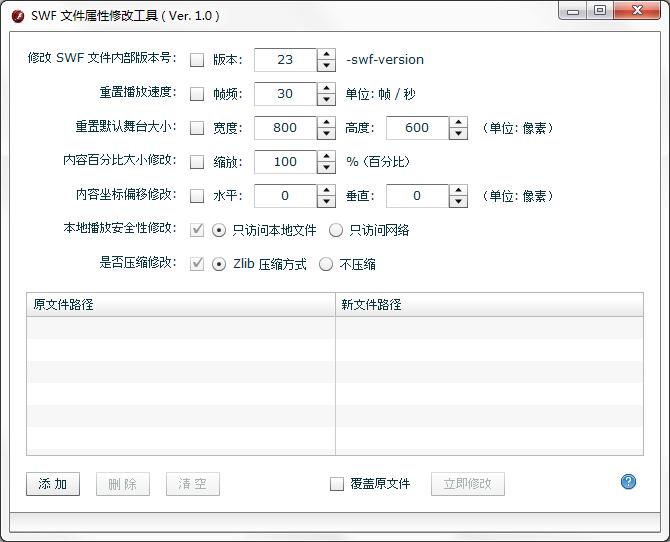Increase the 垂直 offset up arrow
670x542 pixels.
tap(458, 190)
